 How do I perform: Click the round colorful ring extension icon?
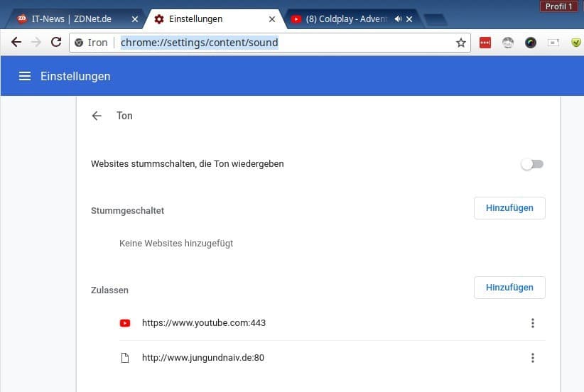coord(531,43)
